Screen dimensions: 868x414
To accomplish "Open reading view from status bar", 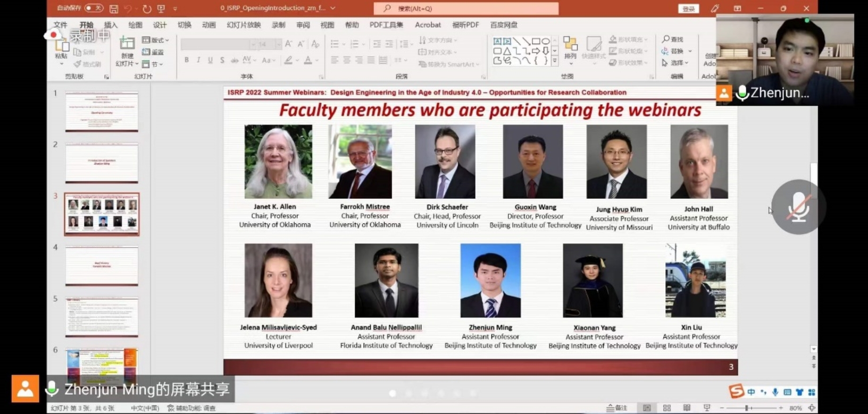I will tap(687, 408).
